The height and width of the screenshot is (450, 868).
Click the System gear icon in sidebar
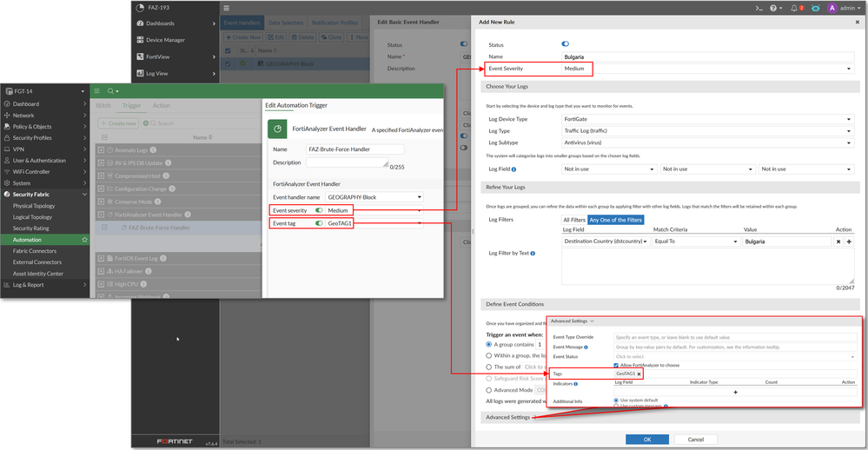point(7,183)
